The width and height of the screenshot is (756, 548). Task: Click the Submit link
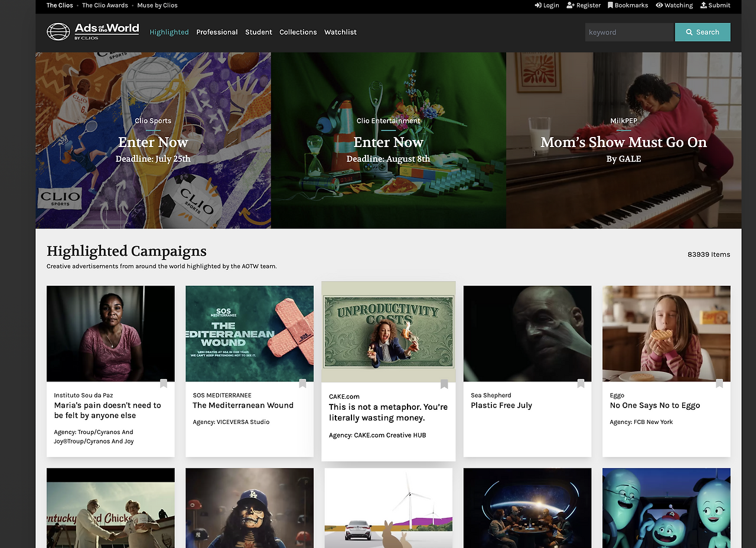[x=715, y=5]
